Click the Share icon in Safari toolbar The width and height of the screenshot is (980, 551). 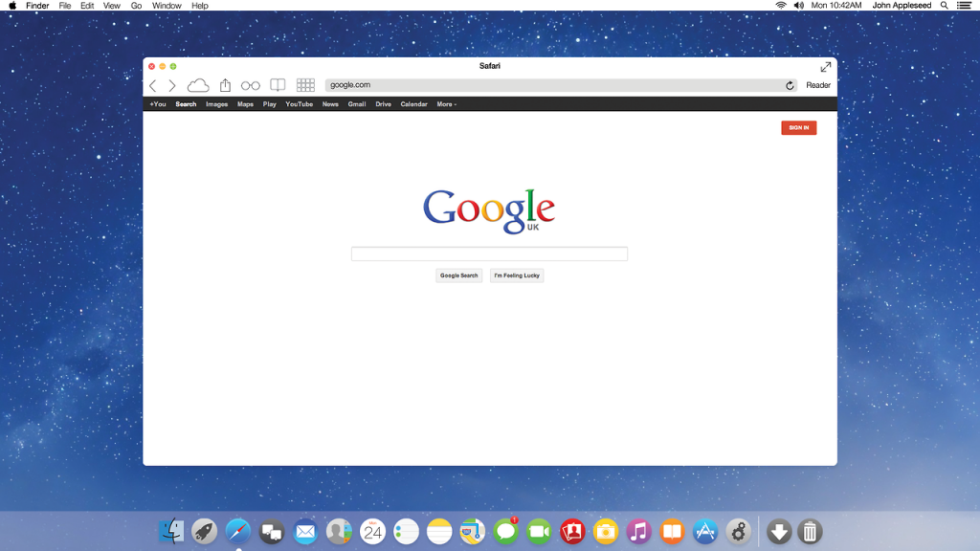(x=226, y=85)
